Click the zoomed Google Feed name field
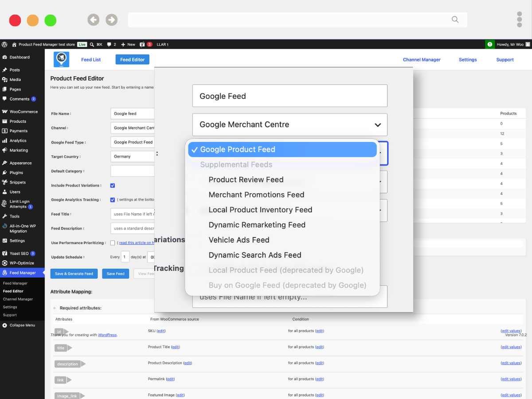The height and width of the screenshot is (399, 532). 290,96
